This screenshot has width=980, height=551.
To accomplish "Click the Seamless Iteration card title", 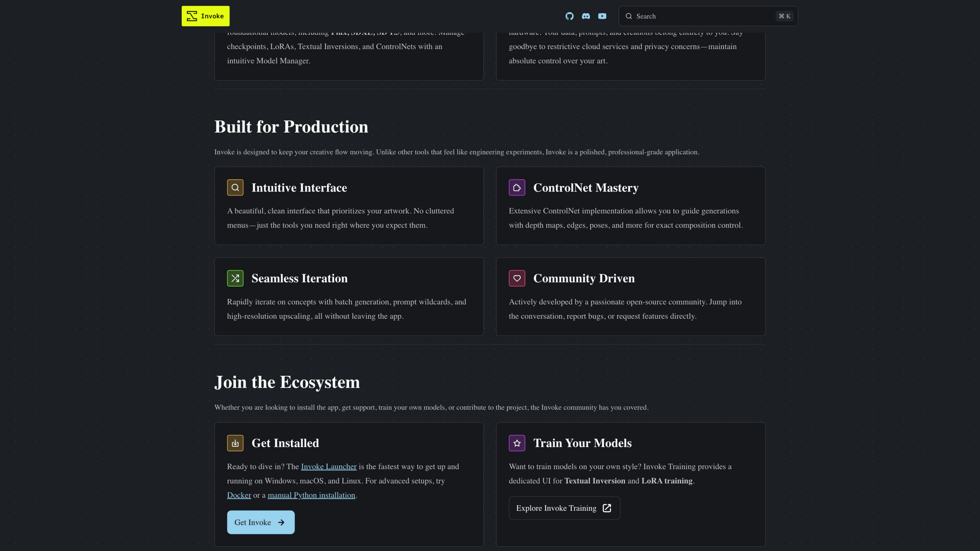I will (x=300, y=279).
